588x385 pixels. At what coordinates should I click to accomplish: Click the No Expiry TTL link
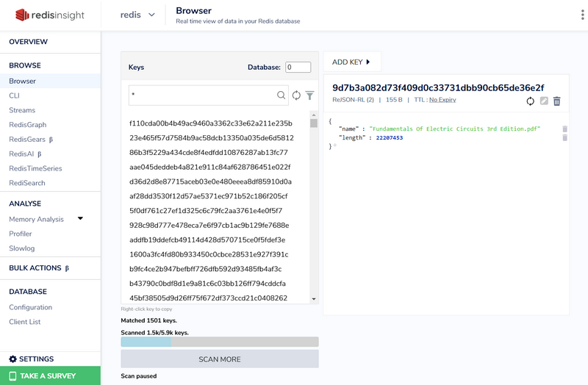pos(442,100)
